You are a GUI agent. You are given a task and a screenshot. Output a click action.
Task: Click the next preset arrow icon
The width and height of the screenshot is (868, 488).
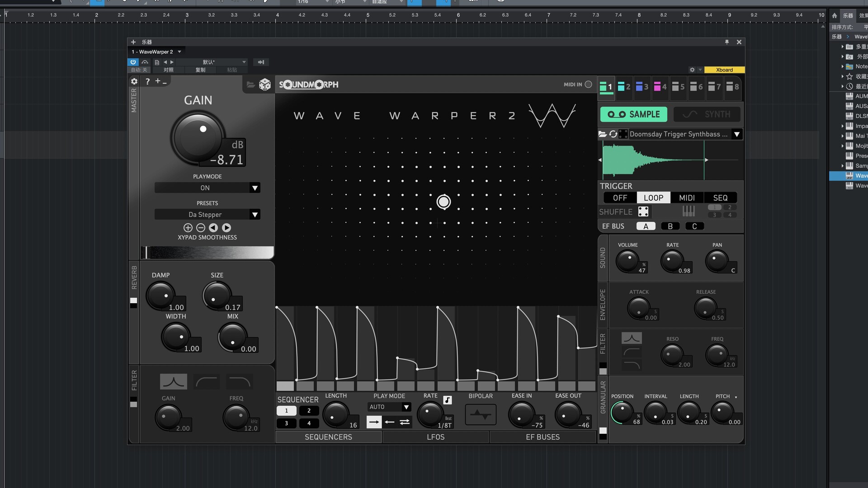point(226,228)
